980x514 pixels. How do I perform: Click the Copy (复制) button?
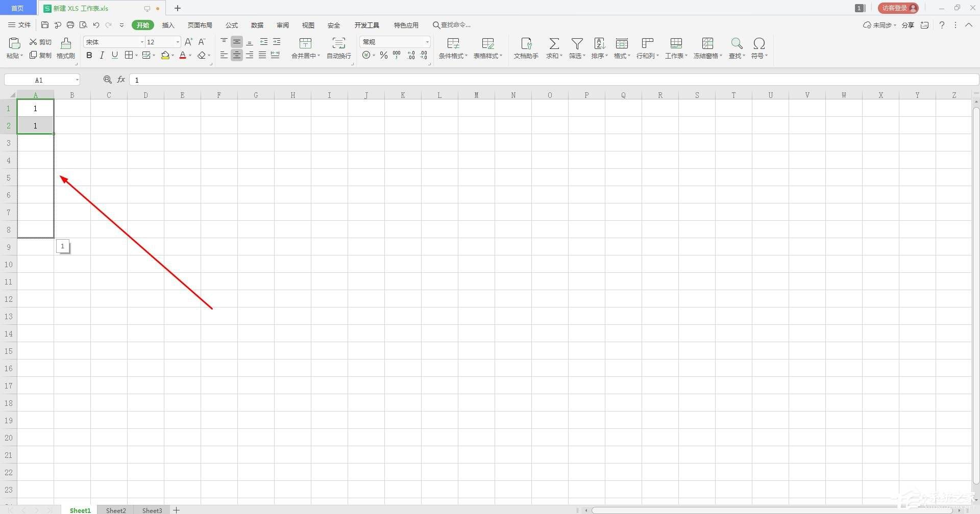pos(40,55)
